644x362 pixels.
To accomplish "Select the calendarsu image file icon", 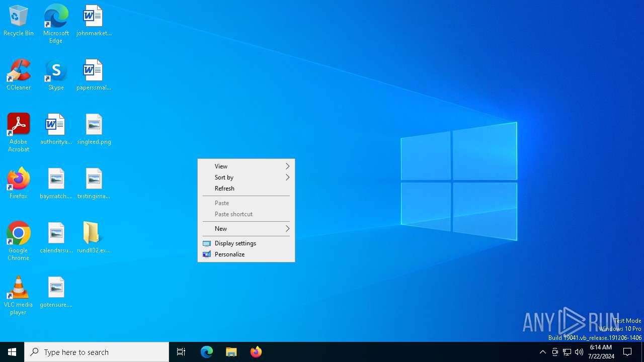I will [x=56, y=238].
